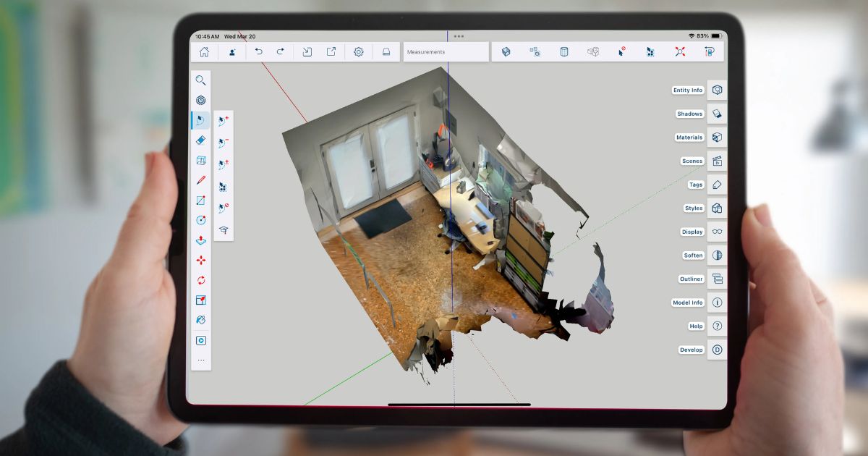Choose Subtract from Selection arrow with minus

pyautogui.click(x=224, y=143)
